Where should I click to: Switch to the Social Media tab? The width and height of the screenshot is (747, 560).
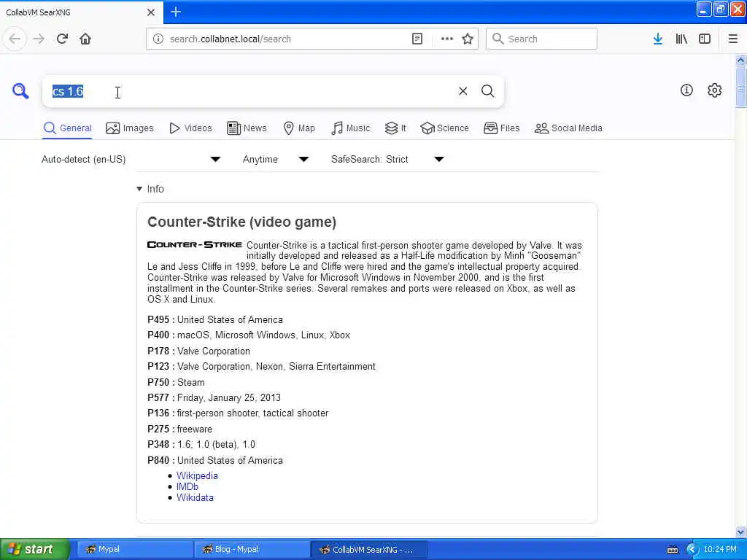(568, 128)
